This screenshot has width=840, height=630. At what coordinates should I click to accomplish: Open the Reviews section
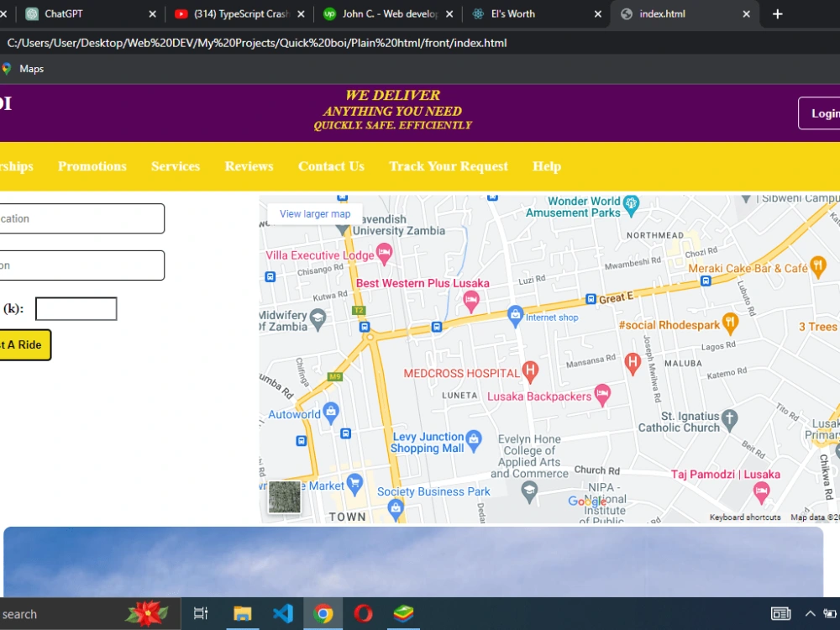tap(249, 166)
